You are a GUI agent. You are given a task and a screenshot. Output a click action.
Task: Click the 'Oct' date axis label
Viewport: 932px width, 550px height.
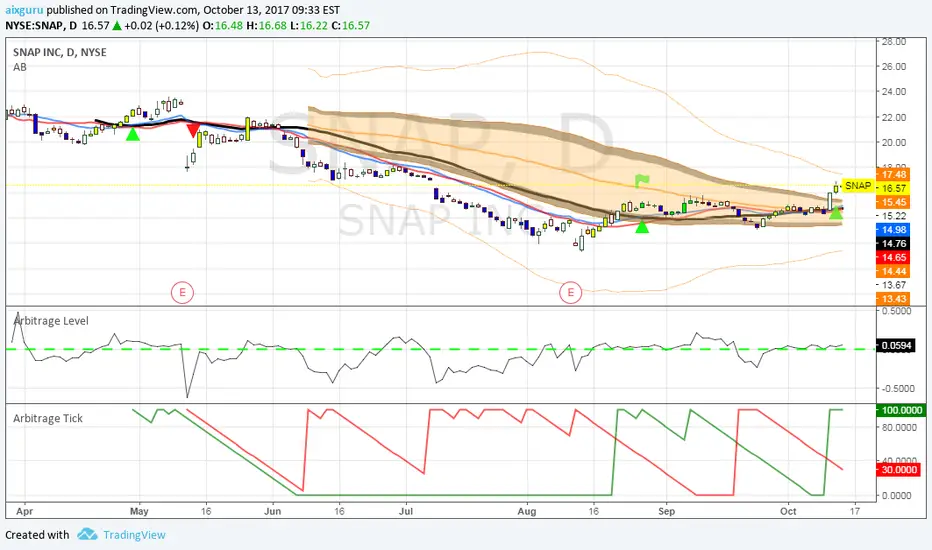click(x=788, y=511)
